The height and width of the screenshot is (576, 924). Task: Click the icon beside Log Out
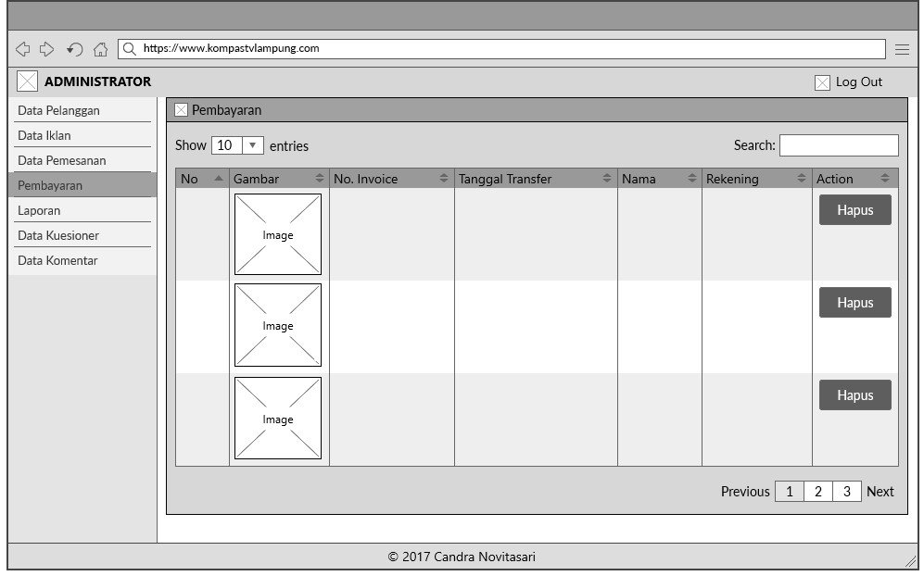click(822, 82)
